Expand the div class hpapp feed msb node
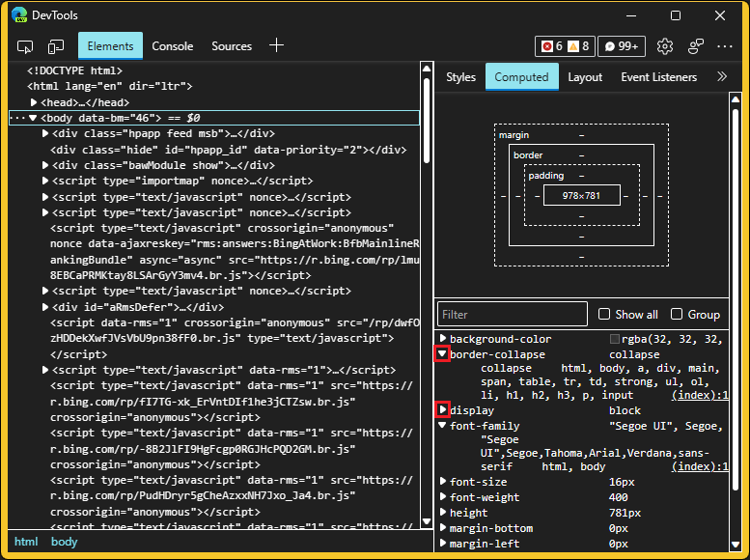Viewport: 750px width, 560px height. [45, 133]
